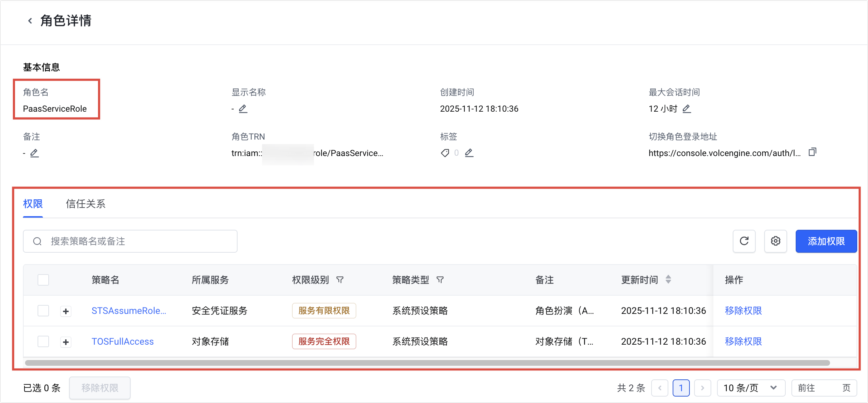This screenshot has height=403, width=868.
Task: Copy the 切换角色登录地址 URL
Action: tap(812, 152)
